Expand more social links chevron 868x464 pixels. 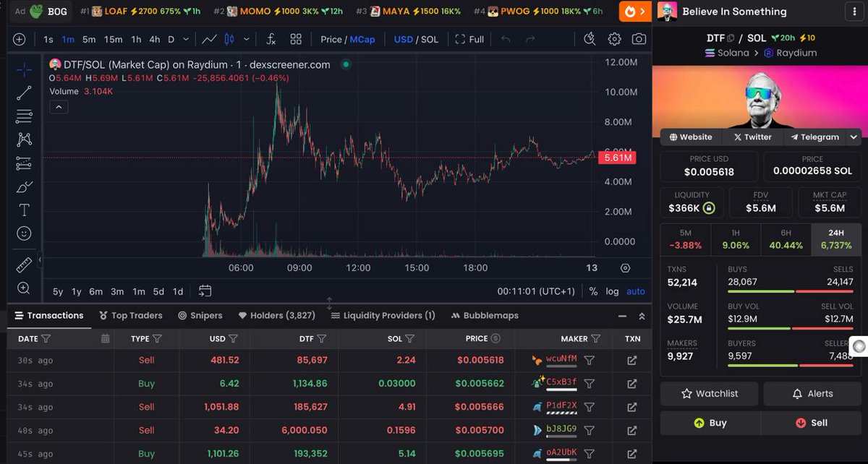[854, 137]
